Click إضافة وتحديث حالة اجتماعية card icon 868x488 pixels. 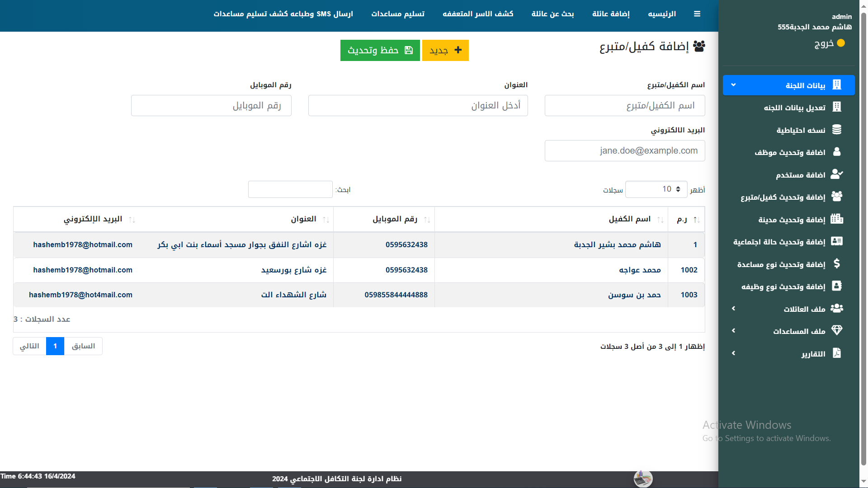tap(837, 241)
